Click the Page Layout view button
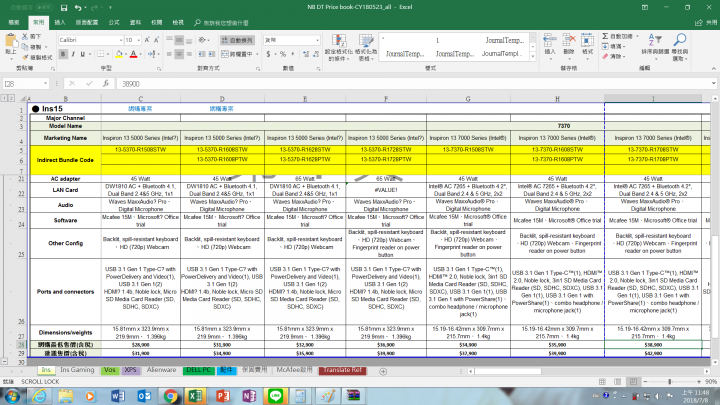The height and width of the screenshot is (405, 720). pos(618,382)
